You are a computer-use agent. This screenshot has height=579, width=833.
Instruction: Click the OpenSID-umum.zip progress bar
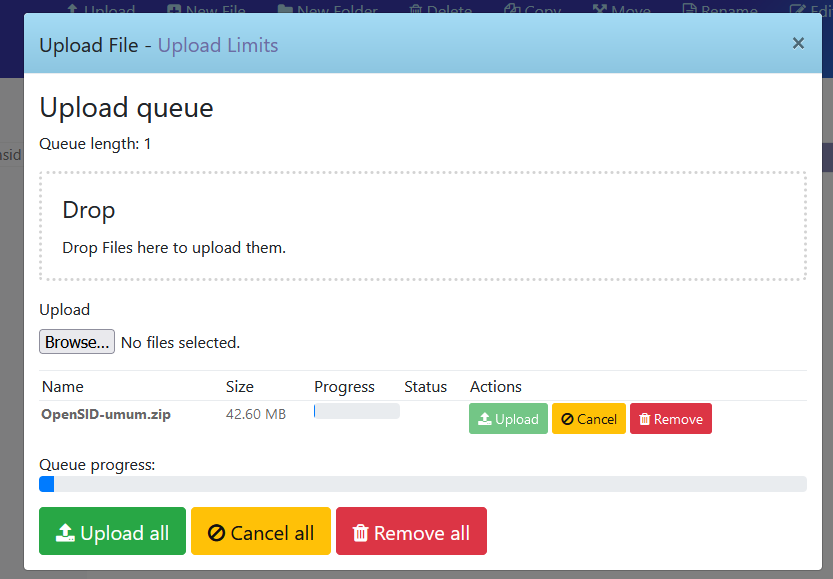coord(357,411)
